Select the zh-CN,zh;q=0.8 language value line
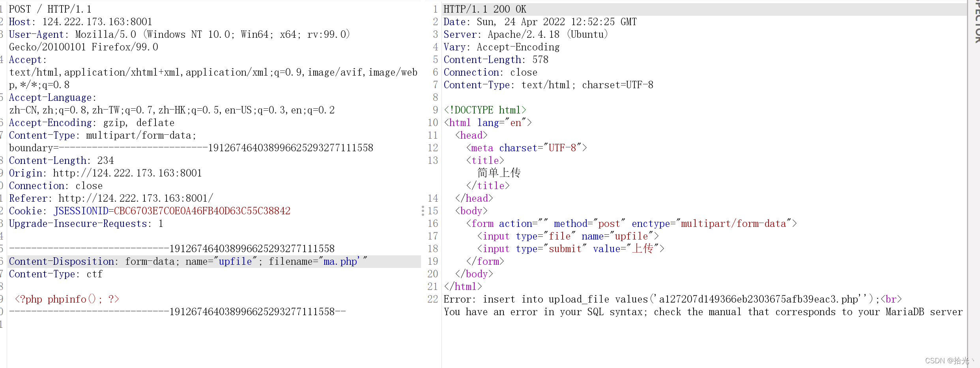The width and height of the screenshot is (980, 368). coord(172,110)
